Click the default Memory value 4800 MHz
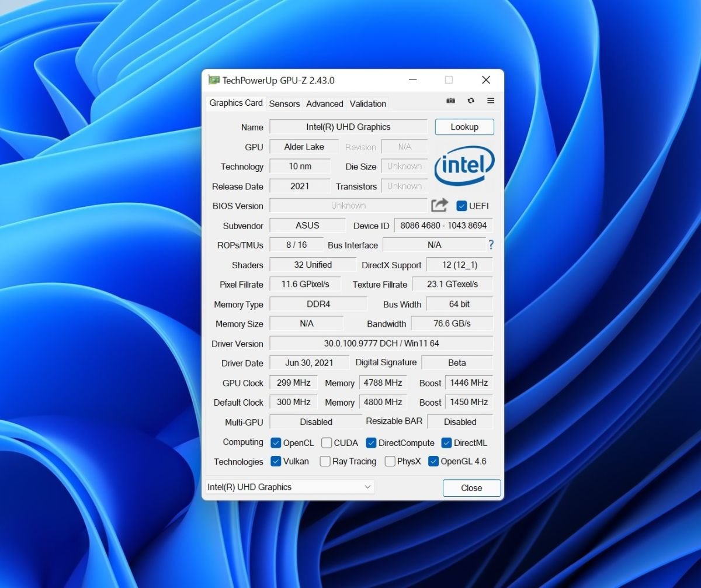The height and width of the screenshot is (588, 701). (x=383, y=402)
